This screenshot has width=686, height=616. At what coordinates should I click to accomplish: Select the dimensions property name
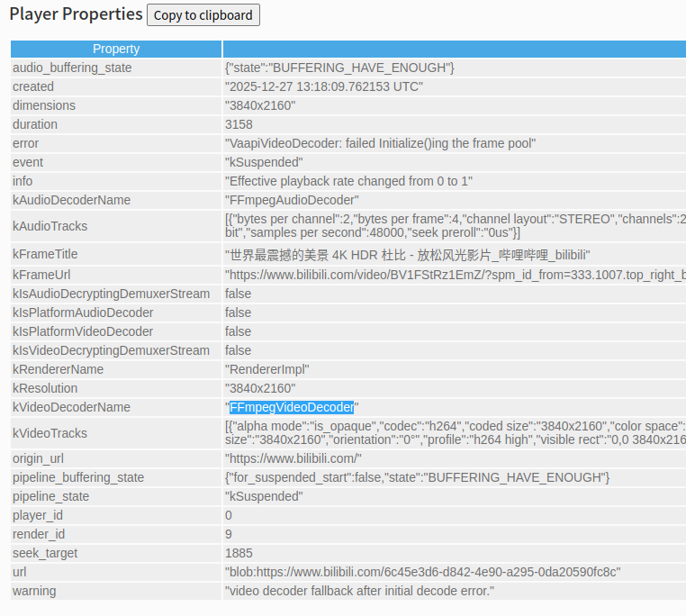point(44,105)
